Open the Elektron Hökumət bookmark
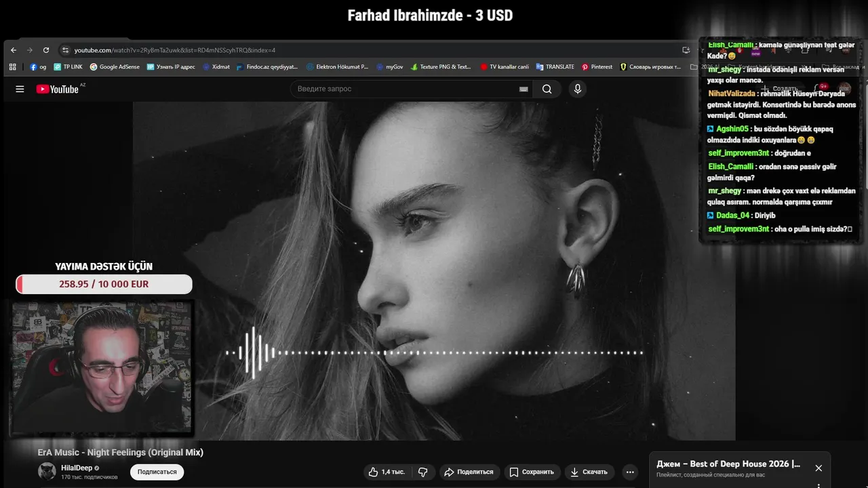This screenshot has width=868, height=488. (337, 67)
